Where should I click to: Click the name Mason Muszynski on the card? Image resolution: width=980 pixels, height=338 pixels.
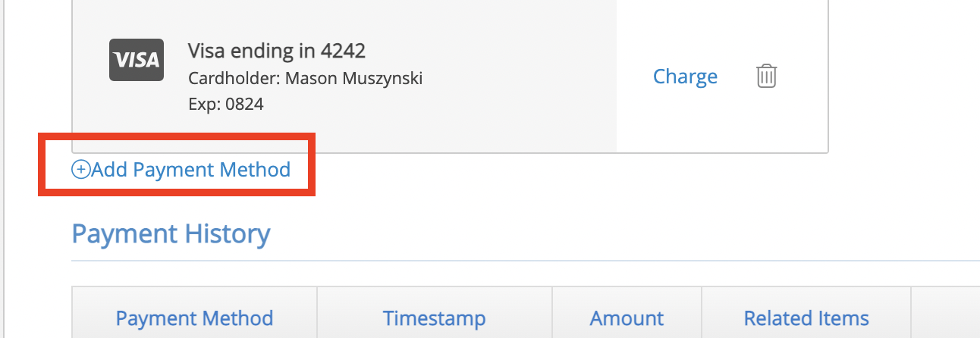click(x=353, y=79)
